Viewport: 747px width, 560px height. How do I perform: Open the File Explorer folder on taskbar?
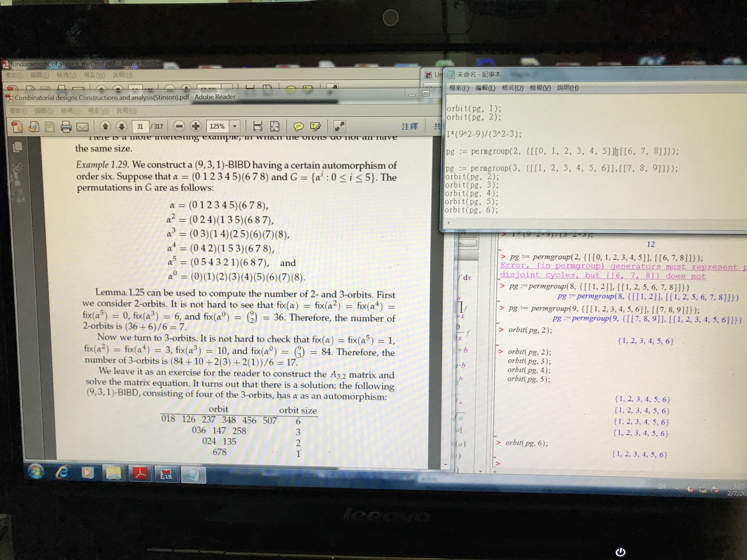(113, 473)
